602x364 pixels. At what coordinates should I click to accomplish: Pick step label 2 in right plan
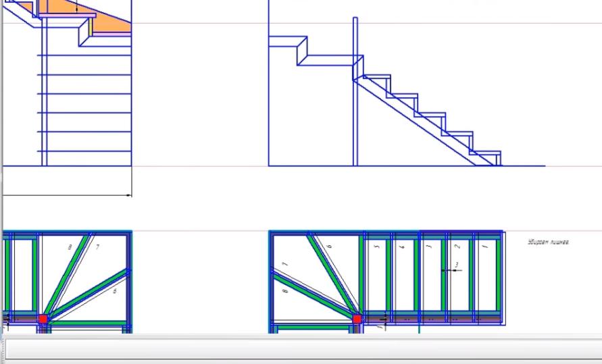pos(457,247)
